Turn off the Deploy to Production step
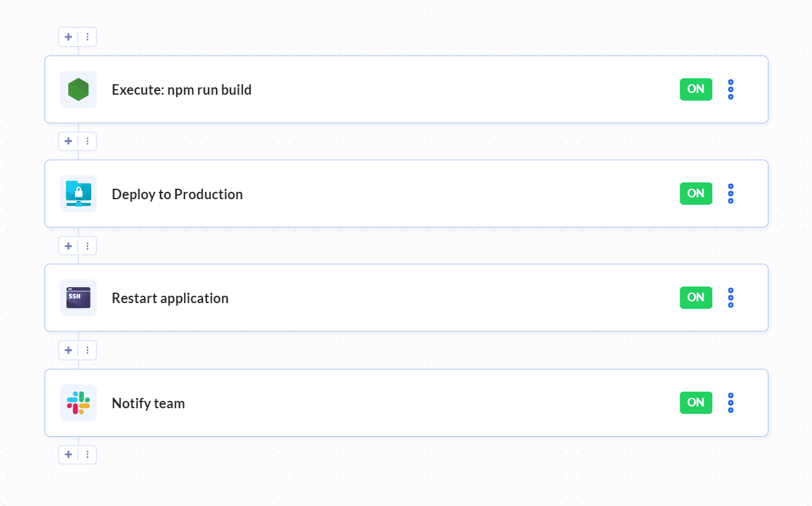This screenshot has width=812, height=506. pos(696,193)
